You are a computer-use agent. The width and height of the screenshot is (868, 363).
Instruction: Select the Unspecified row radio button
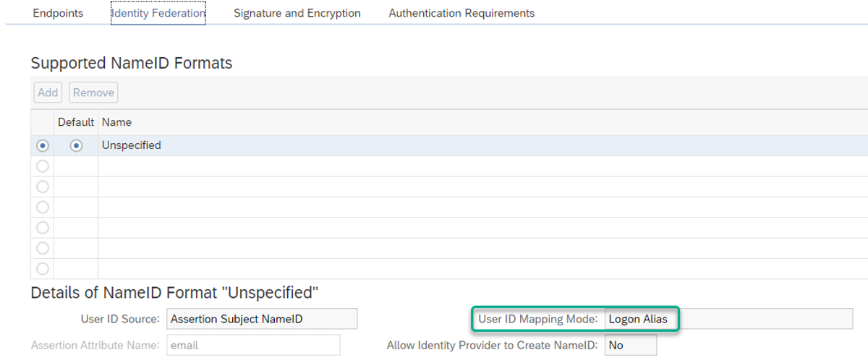coord(43,145)
